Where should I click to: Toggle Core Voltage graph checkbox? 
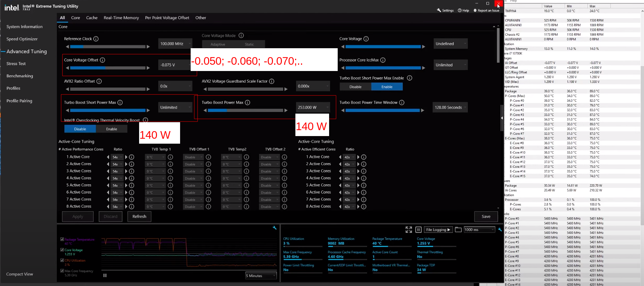click(62, 250)
